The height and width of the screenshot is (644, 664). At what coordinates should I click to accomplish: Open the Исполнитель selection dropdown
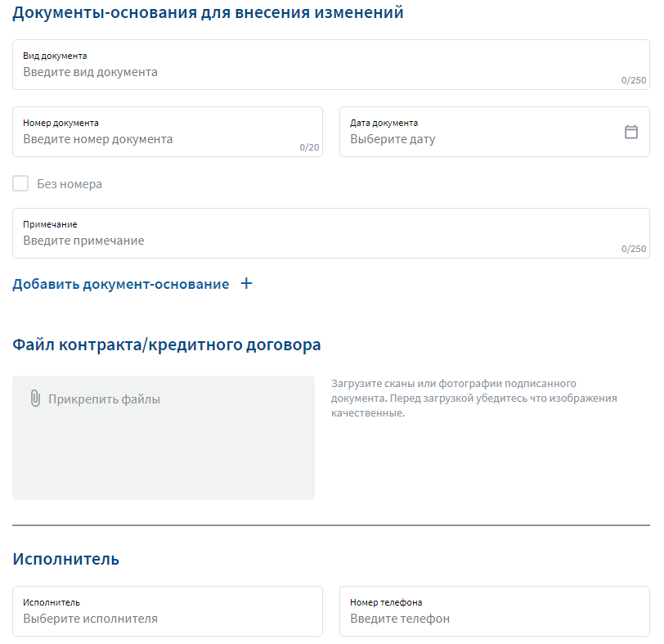click(168, 611)
